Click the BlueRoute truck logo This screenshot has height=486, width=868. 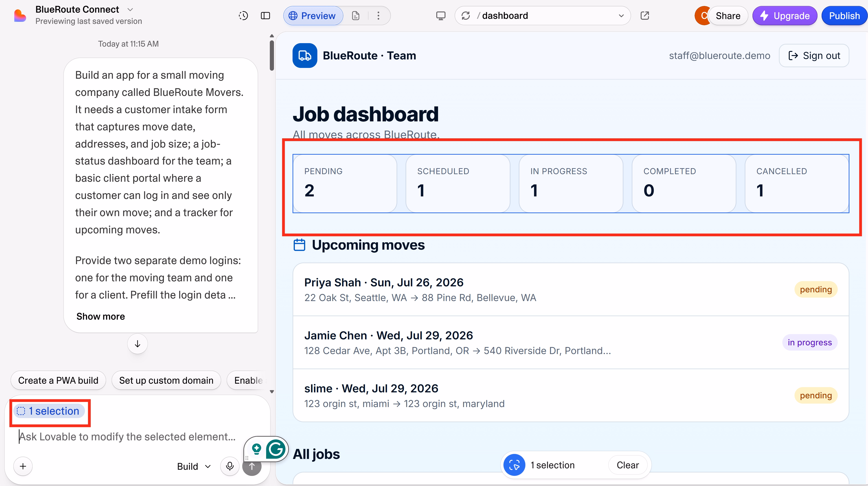(305, 56)
